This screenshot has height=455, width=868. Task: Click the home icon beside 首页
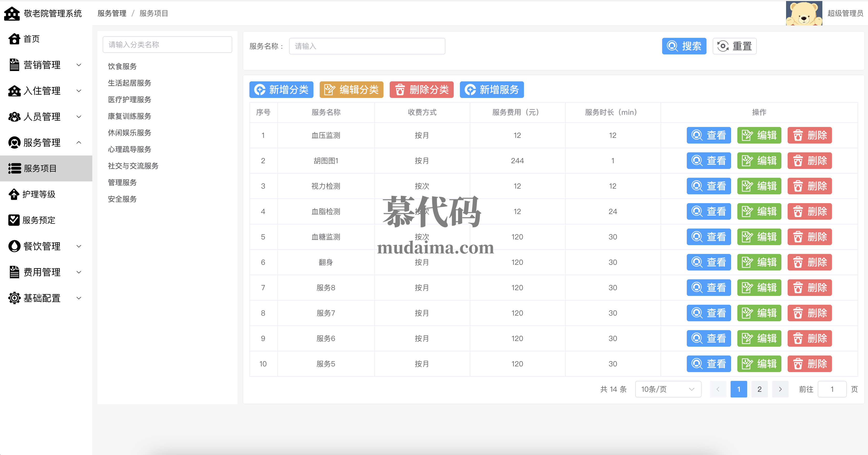[14, 39]
